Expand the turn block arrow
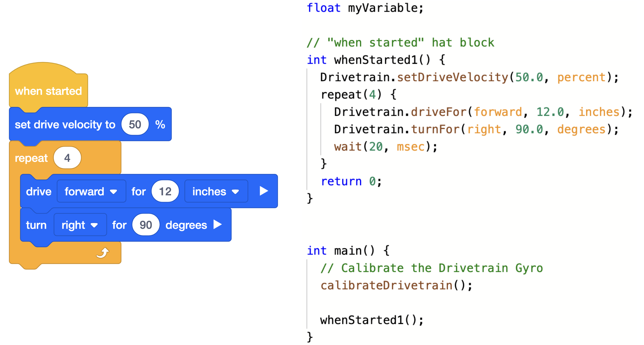 [x=218, y=225]
